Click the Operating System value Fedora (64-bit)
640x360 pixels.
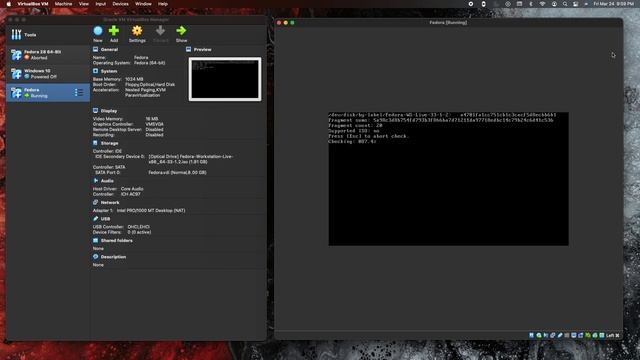click(149, 63)
